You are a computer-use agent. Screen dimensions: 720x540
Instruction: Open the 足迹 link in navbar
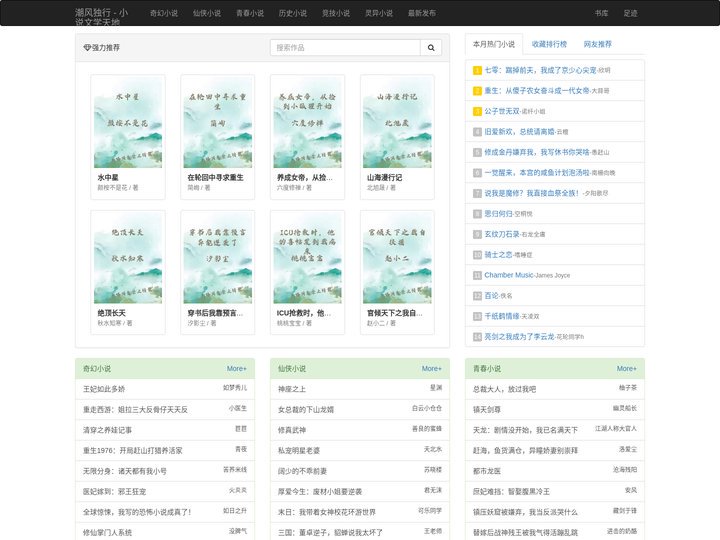pos(630,13)
